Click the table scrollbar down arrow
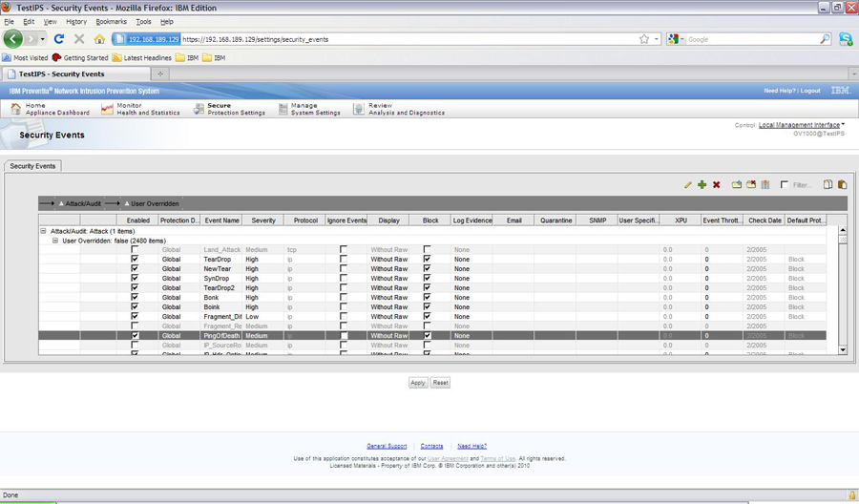This screenshot has width=859, height=504. tap(843, 349)
